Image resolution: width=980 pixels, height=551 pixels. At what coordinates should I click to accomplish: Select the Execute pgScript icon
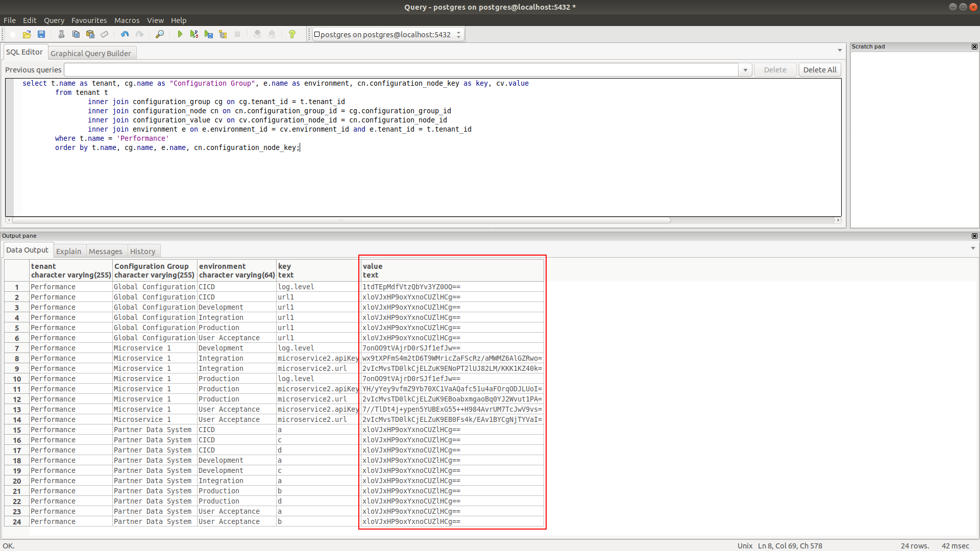(194, 34)
